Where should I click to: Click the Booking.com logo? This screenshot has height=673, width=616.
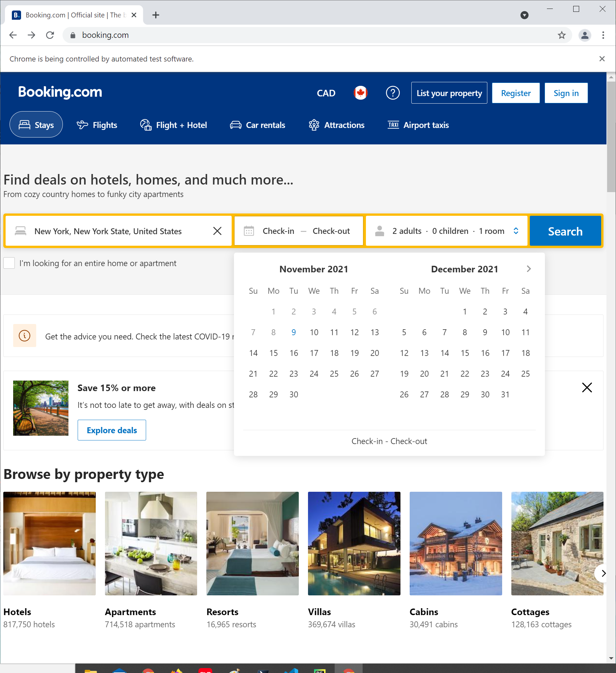[60, 92]
